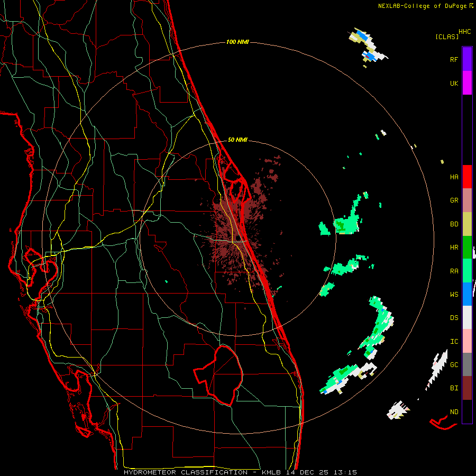Click the HHC product code label
This screenshot has height=476, width=476.
pyautogui.click(x=465, y=32)
